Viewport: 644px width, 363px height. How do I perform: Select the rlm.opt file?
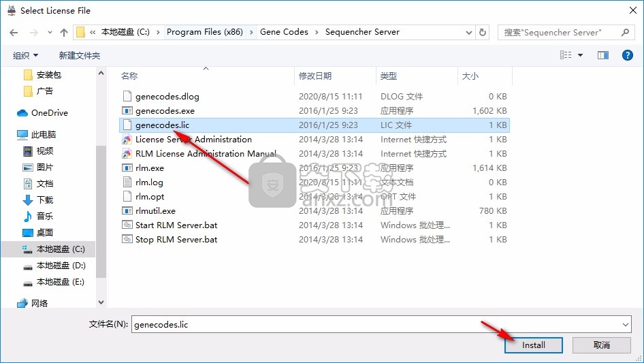(x=150, y=197)
